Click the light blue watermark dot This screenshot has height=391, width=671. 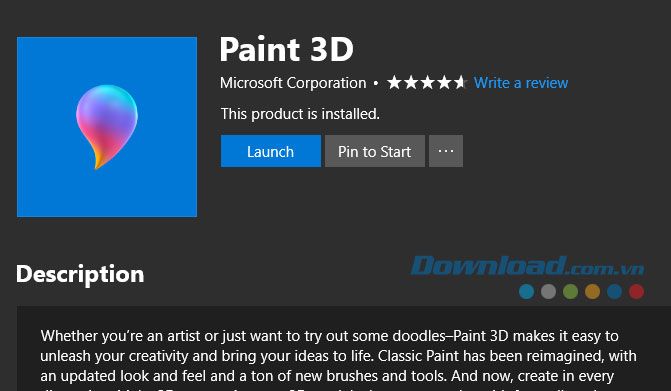coord(526,291)
